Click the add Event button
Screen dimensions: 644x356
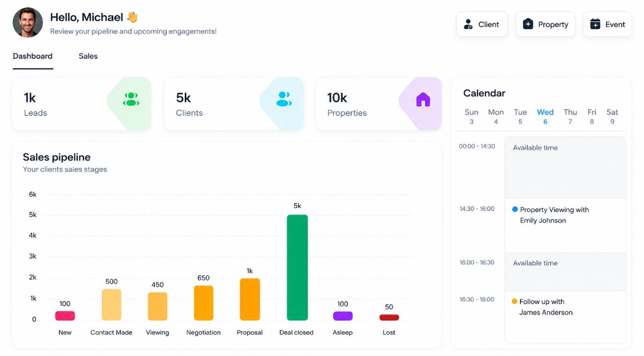coord(608,25)
